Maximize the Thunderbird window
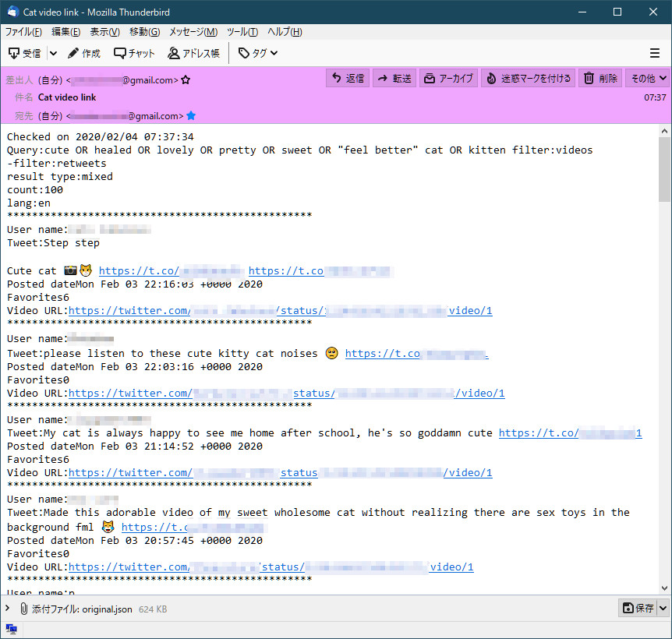This screenshot has width=672, height=639. tap(617, 12)
